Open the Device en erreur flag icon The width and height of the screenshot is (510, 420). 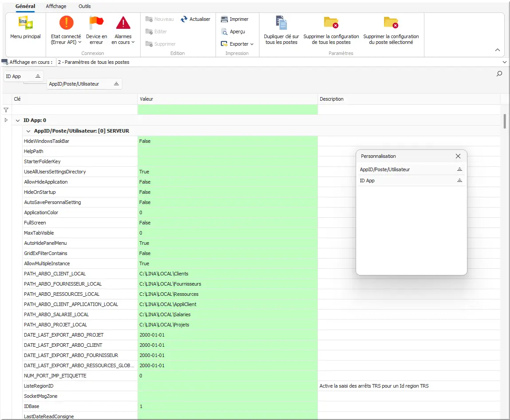tap(96, 23)
